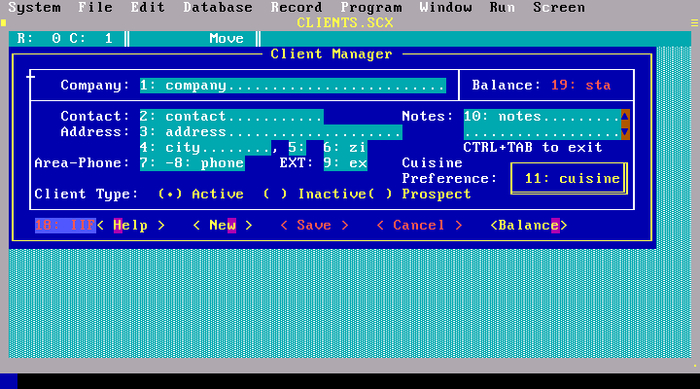Open the Database menu

pyautogui.click(x=217, y=8)
